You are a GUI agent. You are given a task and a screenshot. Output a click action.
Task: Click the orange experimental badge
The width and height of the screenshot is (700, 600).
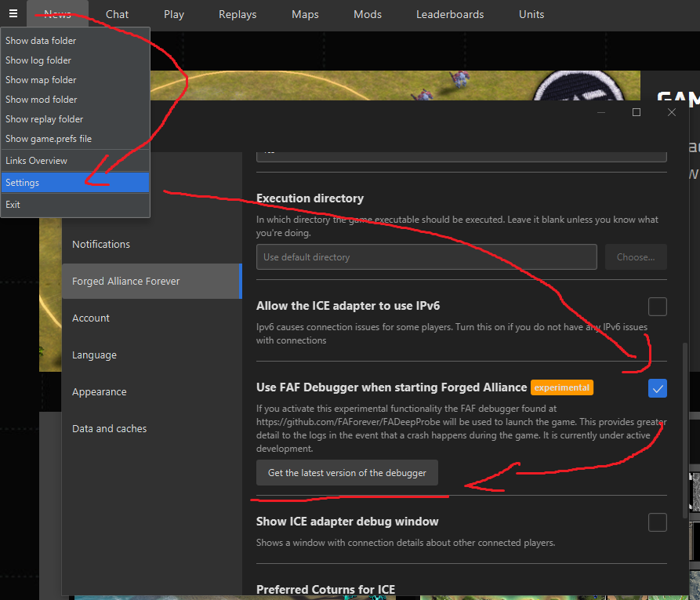561,387
